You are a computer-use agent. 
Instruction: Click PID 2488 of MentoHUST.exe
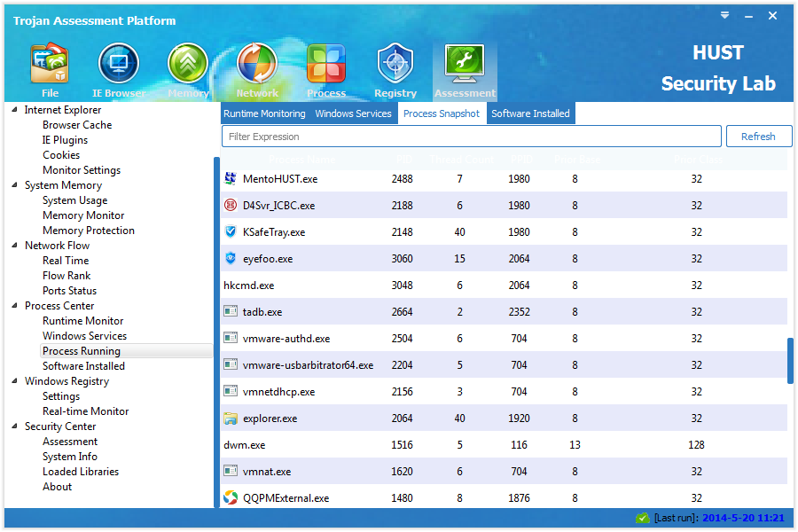pyautogui.click(x=402, y=179)
